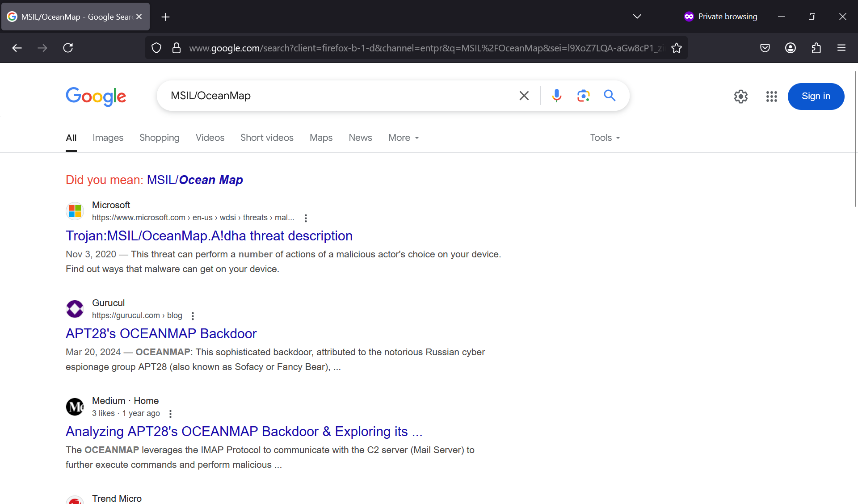
Task: Open Save to Pocket
Action: [x=765, y=48]
